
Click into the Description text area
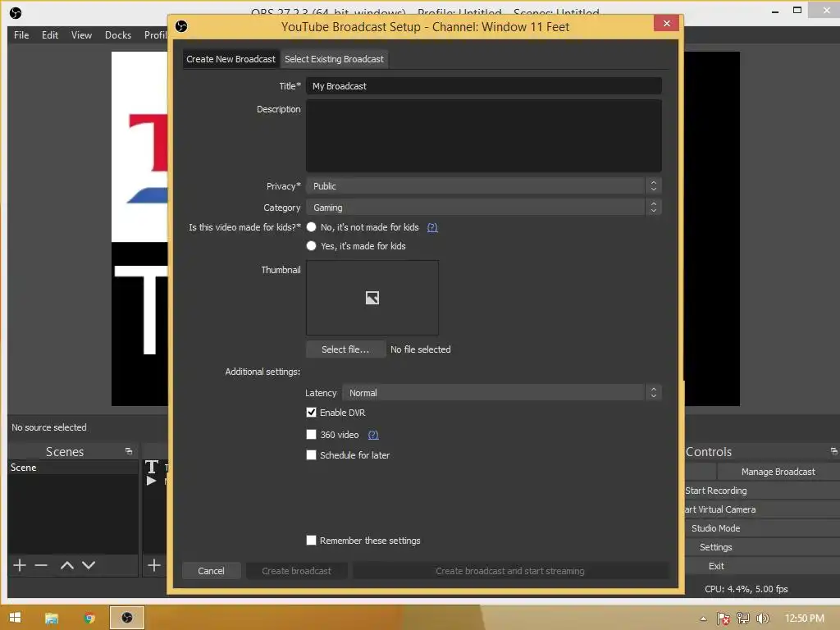[x=484, y=135]
